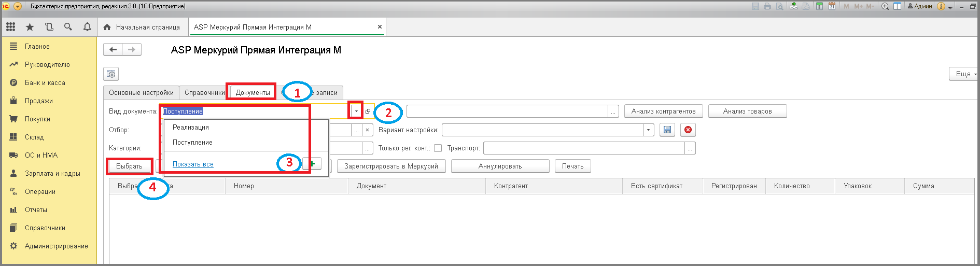Go back using the left arrow button
The width and height of the screenshot is (980, 266).
(x=113, y=50)
